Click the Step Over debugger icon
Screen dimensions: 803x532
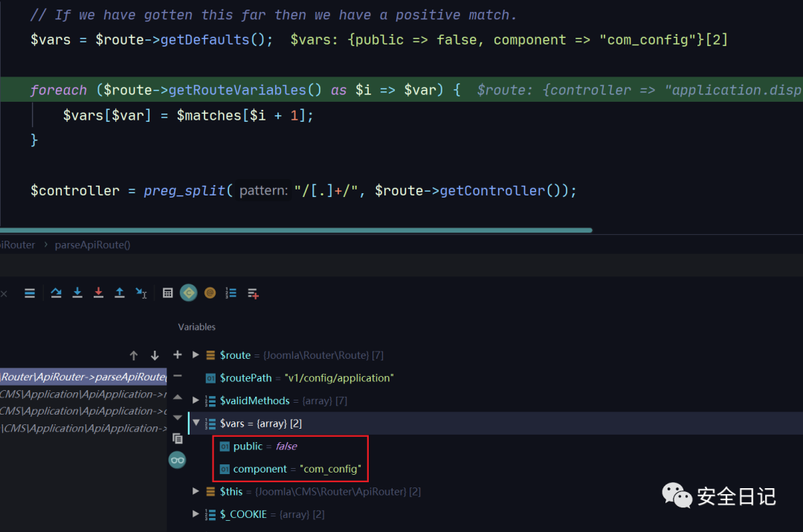click(x=56, y=293)
